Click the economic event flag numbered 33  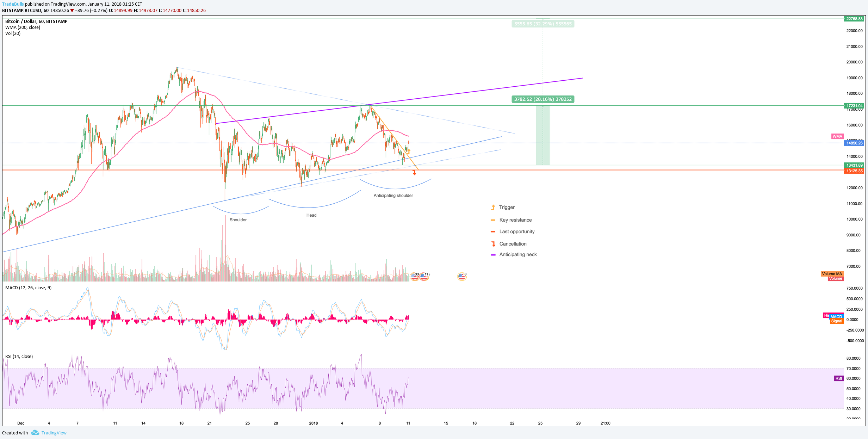coord(415,276)
